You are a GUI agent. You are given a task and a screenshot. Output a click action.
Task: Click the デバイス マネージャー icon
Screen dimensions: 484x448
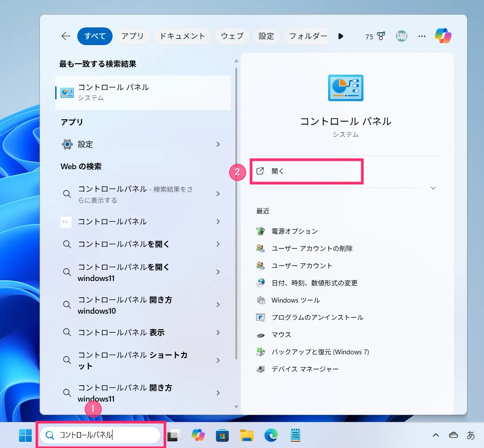click(261, 369)
